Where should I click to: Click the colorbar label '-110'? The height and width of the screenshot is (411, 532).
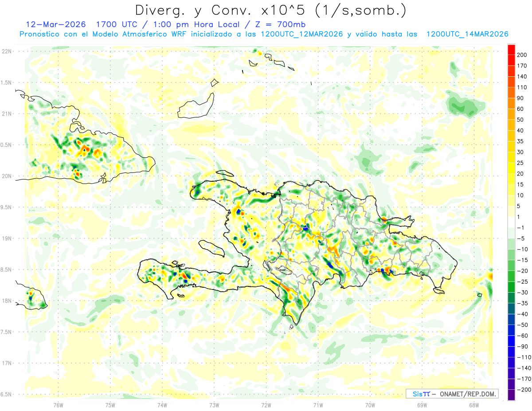524,357
